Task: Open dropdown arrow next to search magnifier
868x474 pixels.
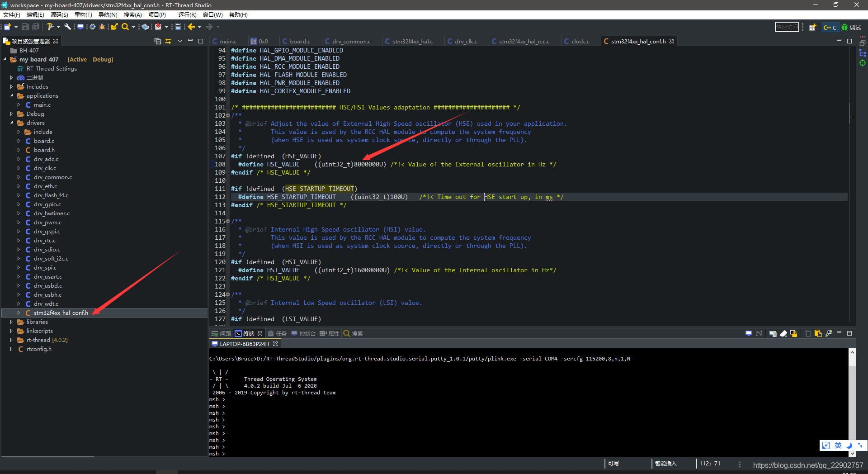Action: [x=133, y=27]
